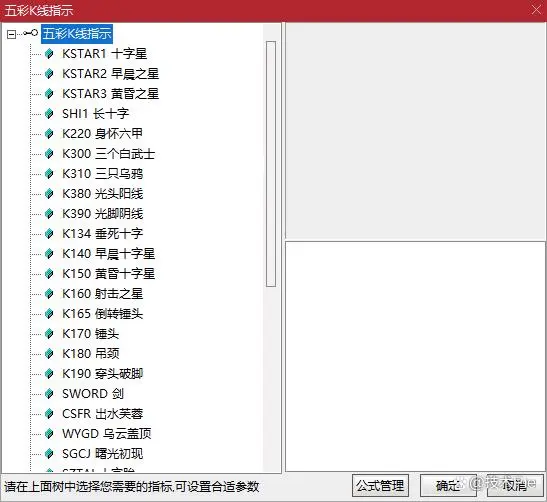
Task: Click the icon beside KSTAR1 十字星
Action: 49,54
